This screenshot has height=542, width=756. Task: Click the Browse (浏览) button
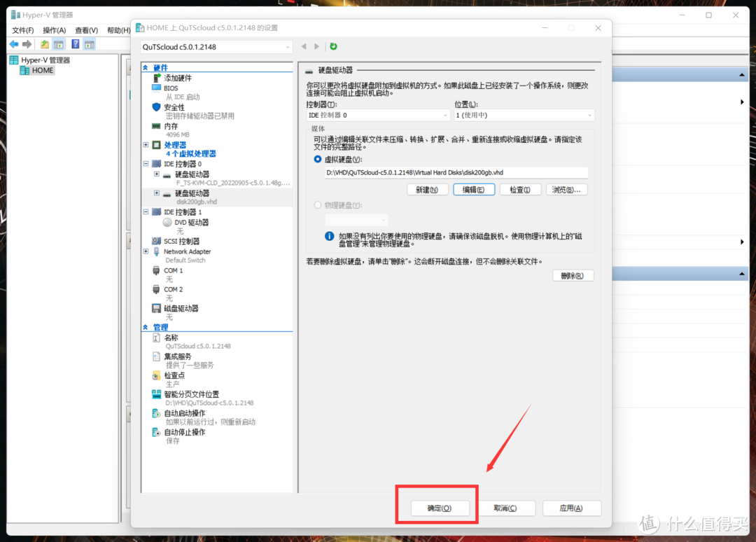(x=566, y=190)
